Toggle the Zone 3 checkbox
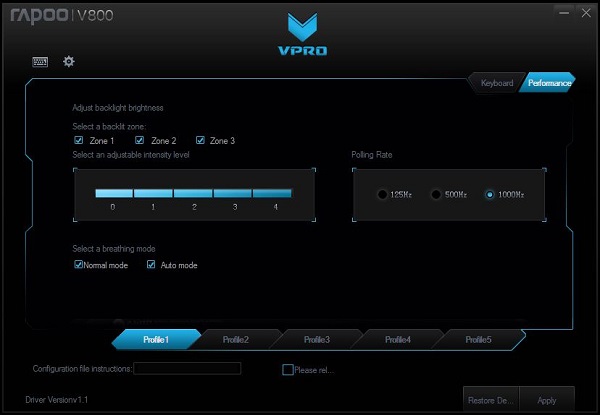 pos(201,140)
